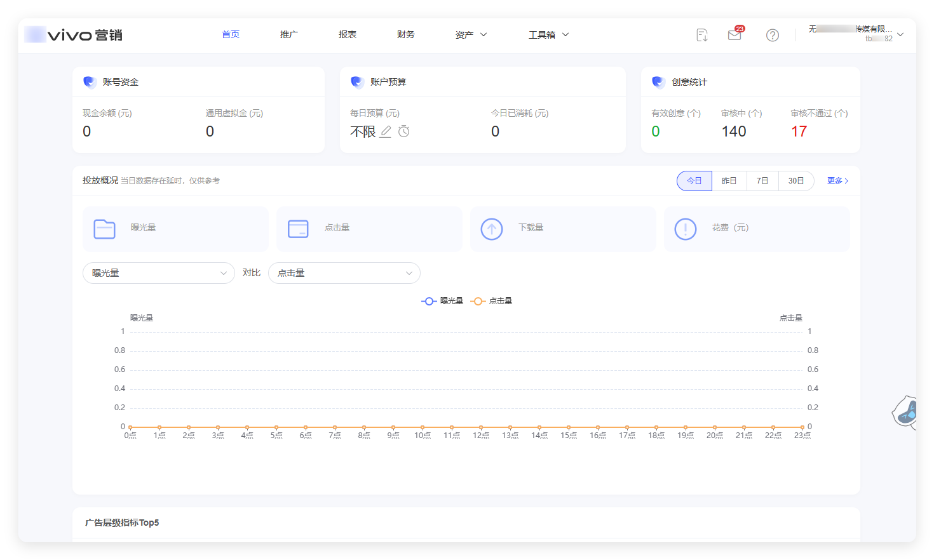Go to the 财务 section

click(405, 34)
